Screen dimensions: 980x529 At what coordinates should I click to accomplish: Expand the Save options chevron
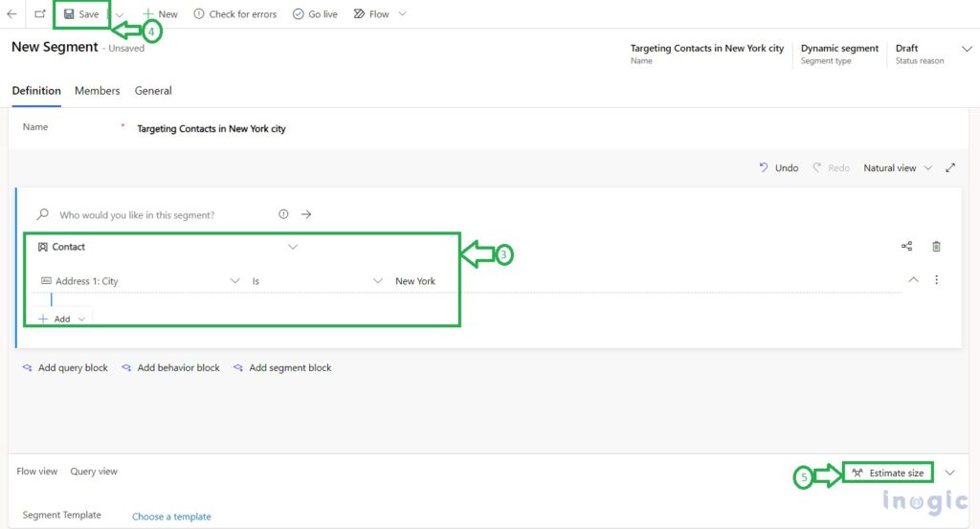point(120,15)
